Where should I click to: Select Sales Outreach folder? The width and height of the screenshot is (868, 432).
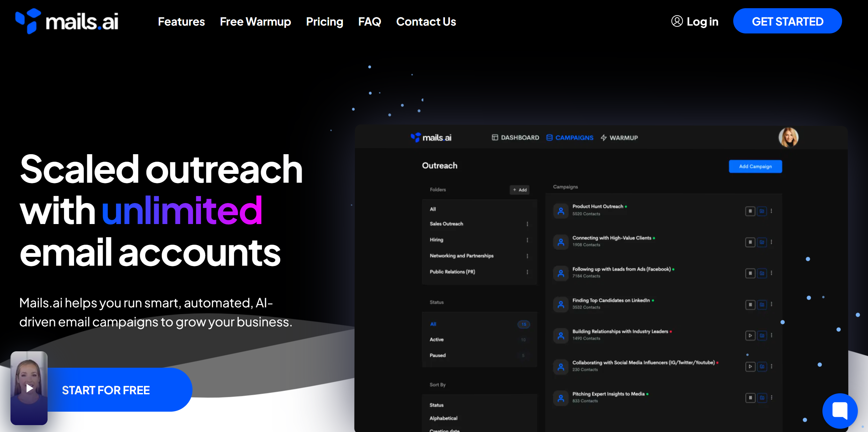pyautogui.click(x=446, y=224)
